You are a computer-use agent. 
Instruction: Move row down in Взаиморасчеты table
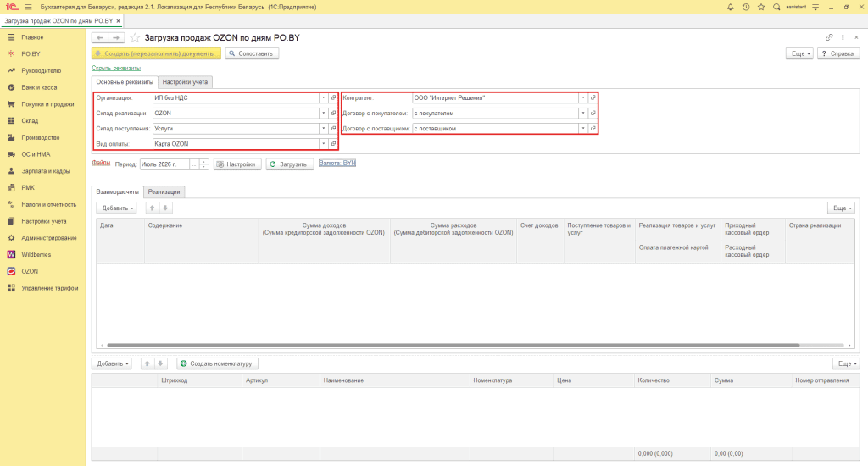(x=165, y=208)
